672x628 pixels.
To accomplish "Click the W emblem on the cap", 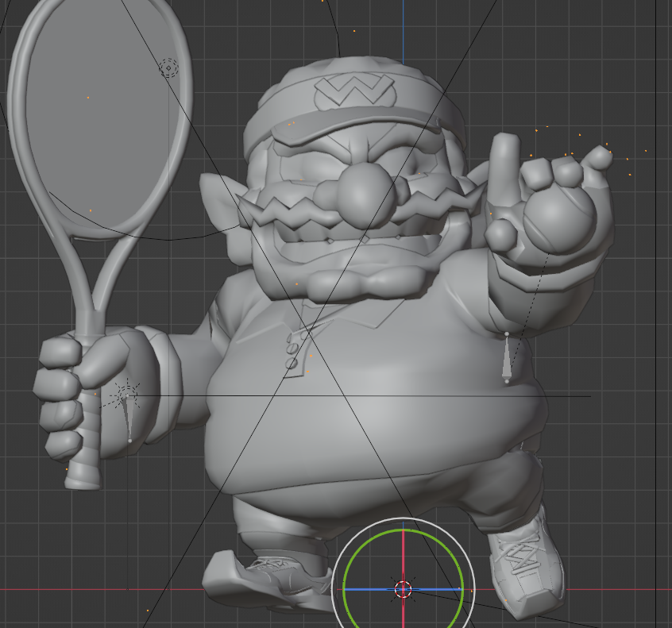I will (x=354, y=91).
